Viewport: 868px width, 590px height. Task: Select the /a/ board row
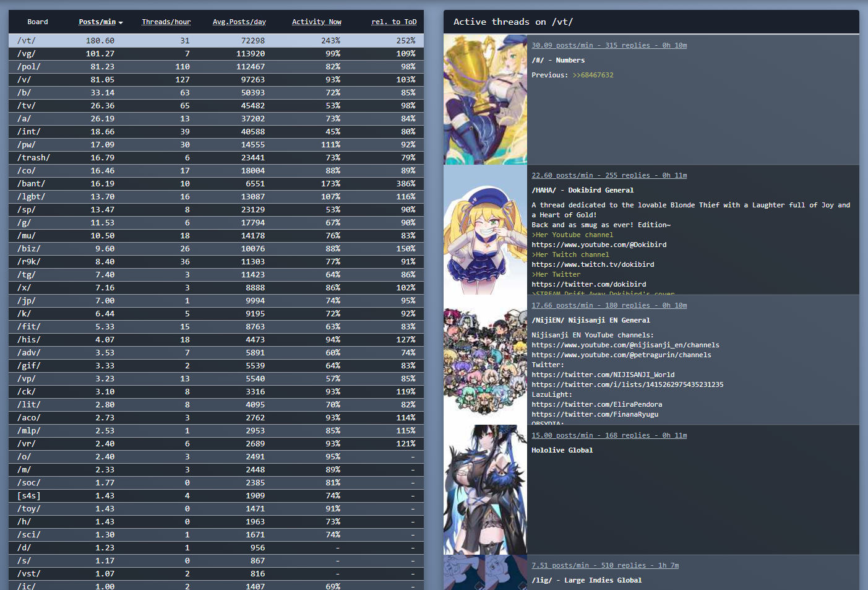pyautogui.click(x=216, y=119)
